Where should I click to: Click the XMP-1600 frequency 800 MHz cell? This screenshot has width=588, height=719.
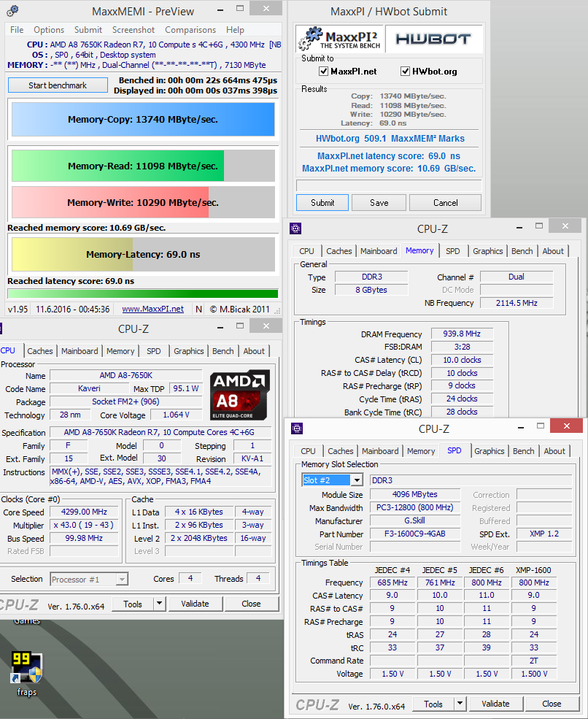coord(534,582)
